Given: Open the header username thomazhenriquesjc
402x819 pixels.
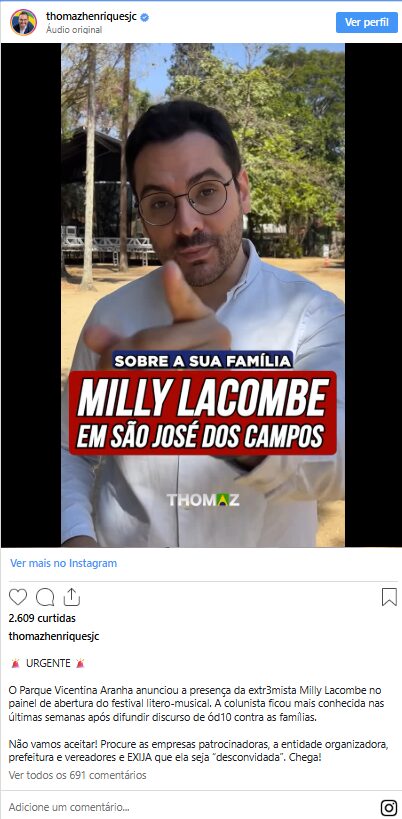Looking at the screenshot, I should (91, 16).
